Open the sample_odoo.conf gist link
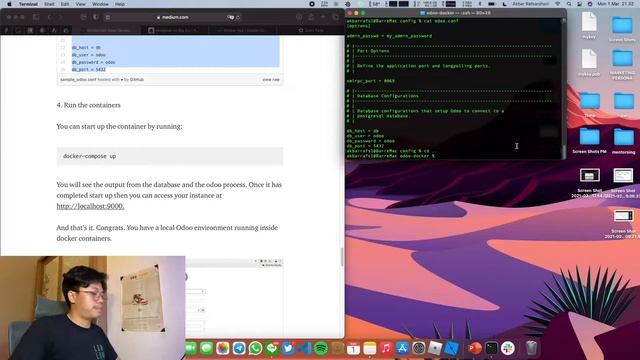 click(x=78, y=80)
